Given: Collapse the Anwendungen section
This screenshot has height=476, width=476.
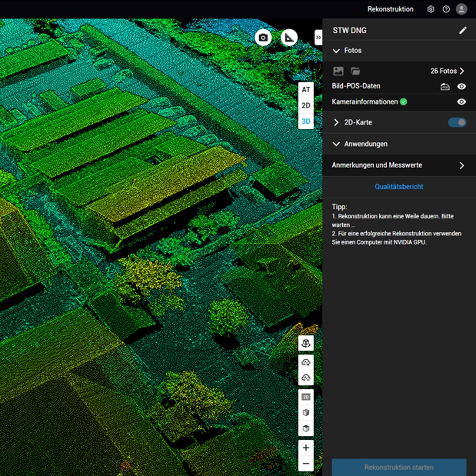Looking at the screenshot, I should pos(336,144).
